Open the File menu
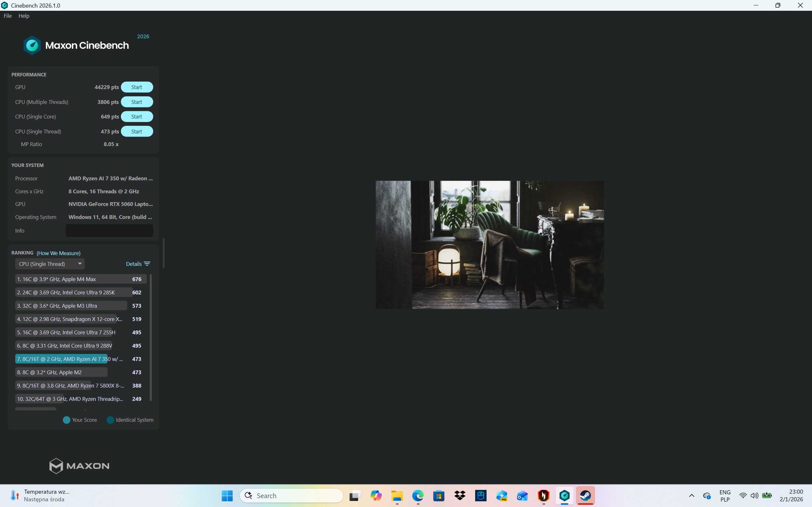The image size is (812, 507). [8, 16]
